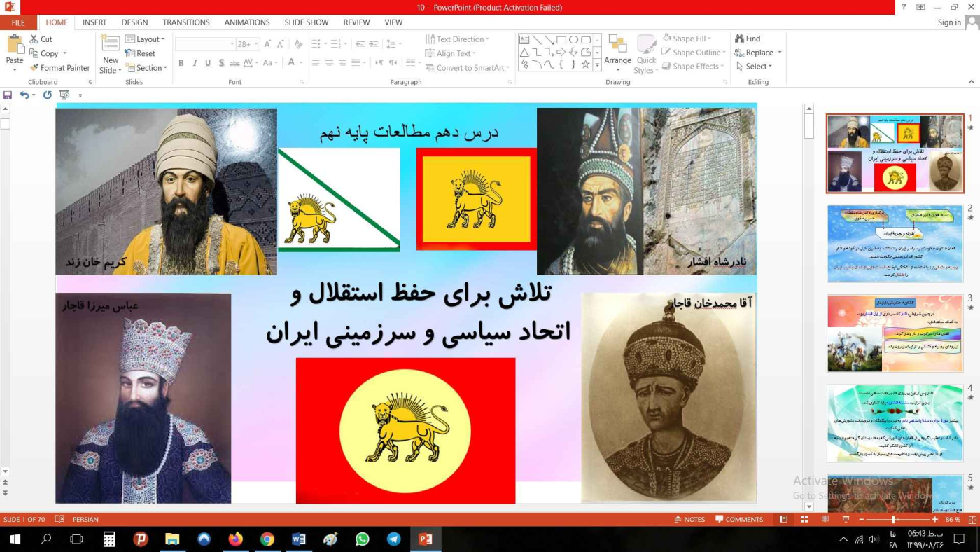Click the Arrange button
Viewport: 980px width, 552px height.
point(617,53)
